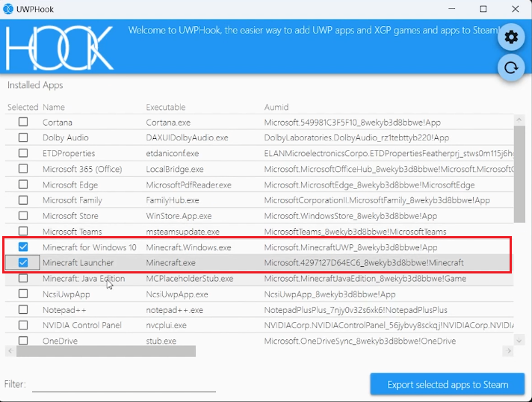The width and height of the screenshot is (532, 402).
Task: Sort by the Executable column header
Action: (166, 107)
